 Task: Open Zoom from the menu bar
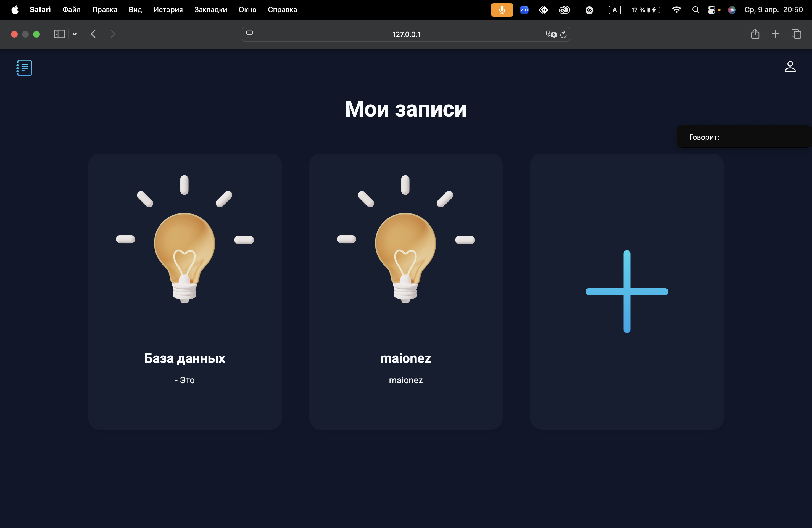point(524,10)
